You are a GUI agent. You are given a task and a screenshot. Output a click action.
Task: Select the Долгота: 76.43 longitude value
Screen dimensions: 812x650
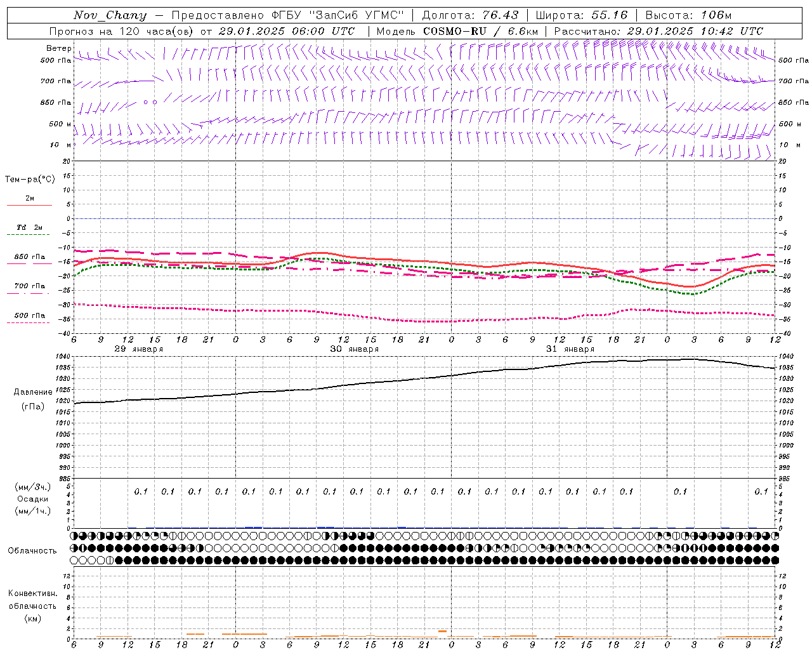(470, 15)
